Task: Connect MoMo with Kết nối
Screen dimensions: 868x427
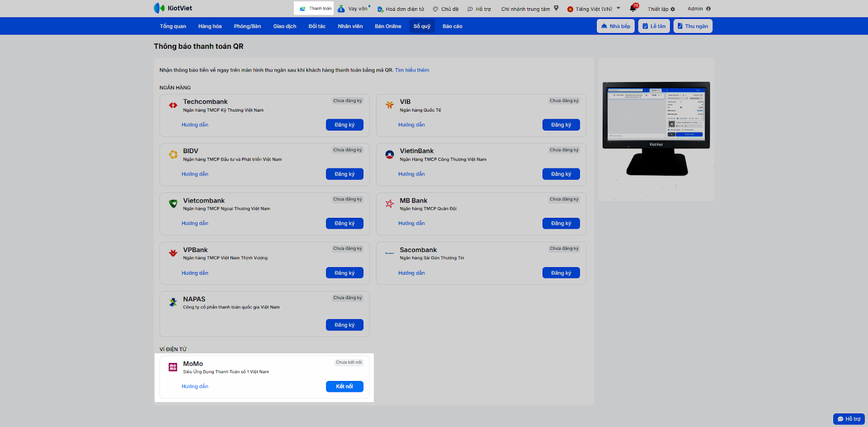Action: tap(344, 386)
